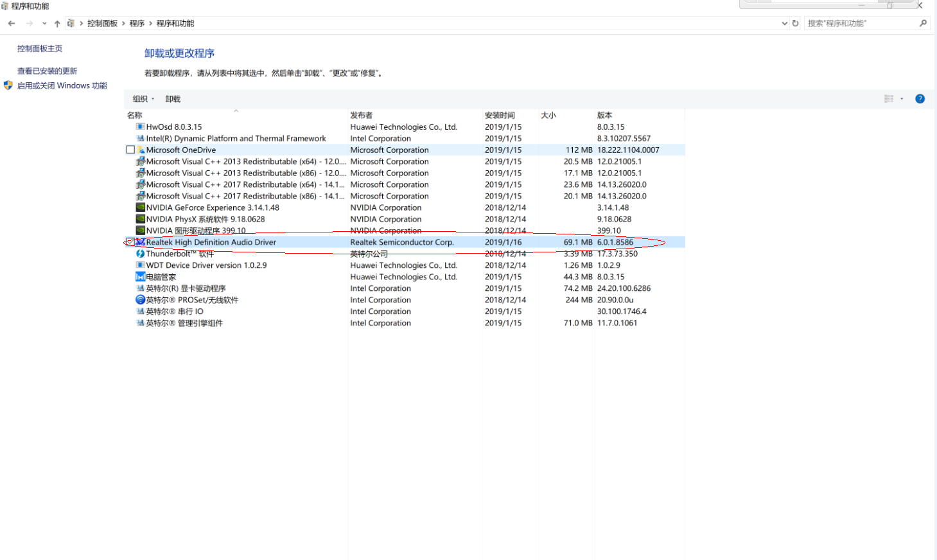Open 查看已安装的更新 link
The height and width of the screenshot is (560, 937).
point(47,71)
